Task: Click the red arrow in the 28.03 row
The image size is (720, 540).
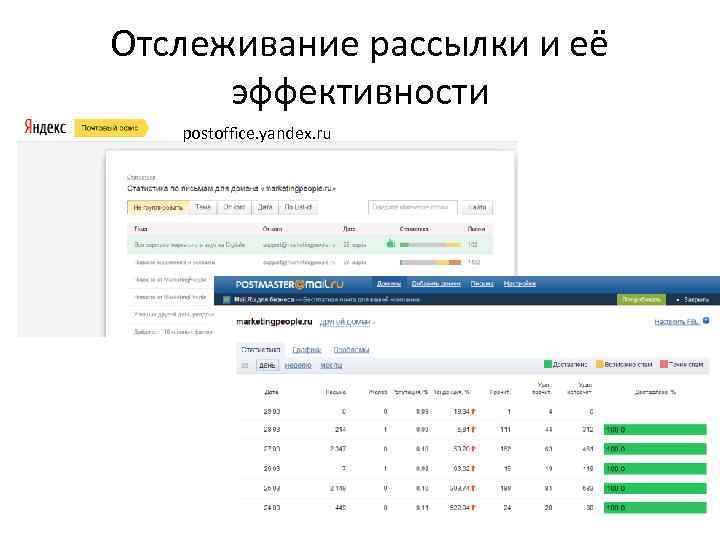Action: click(473, 430)
